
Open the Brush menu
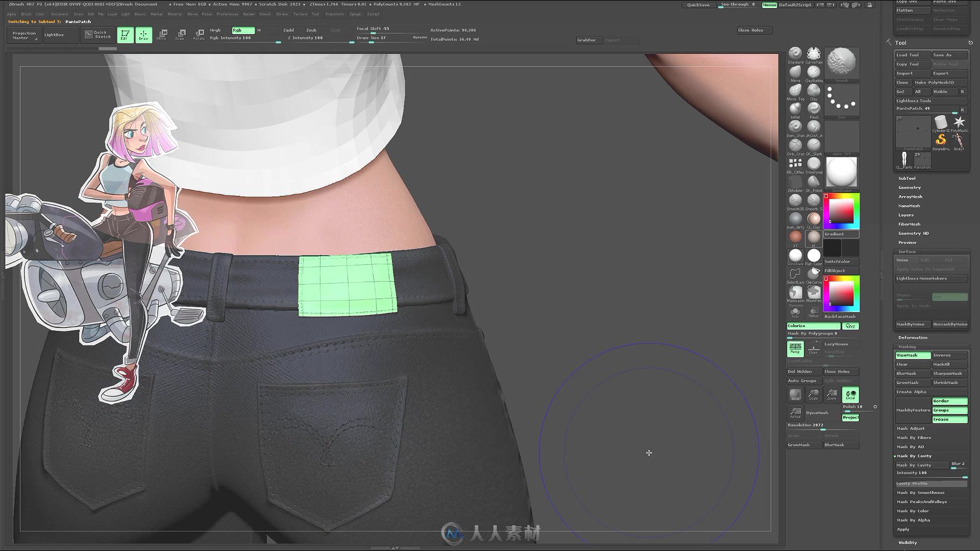point(26,14)
